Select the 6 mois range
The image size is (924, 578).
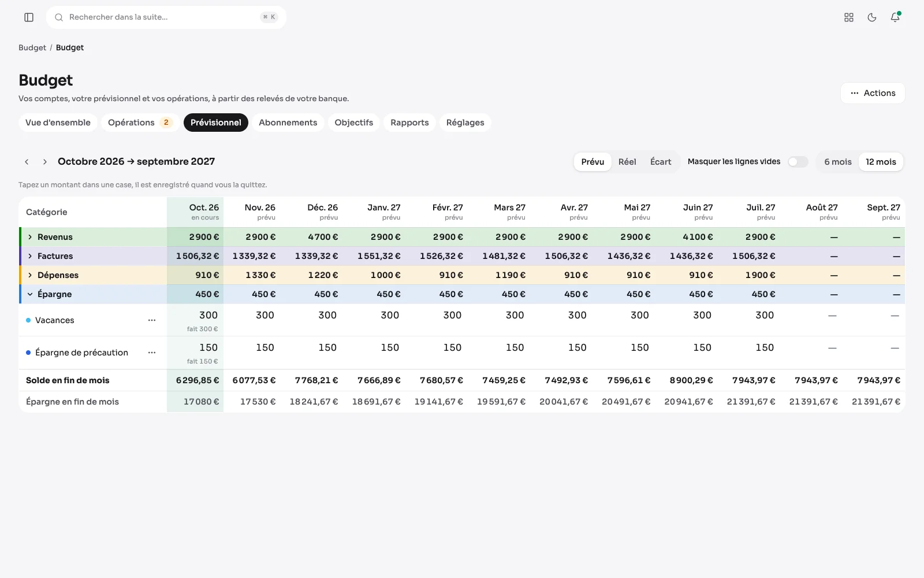click(x=837, y=162)
